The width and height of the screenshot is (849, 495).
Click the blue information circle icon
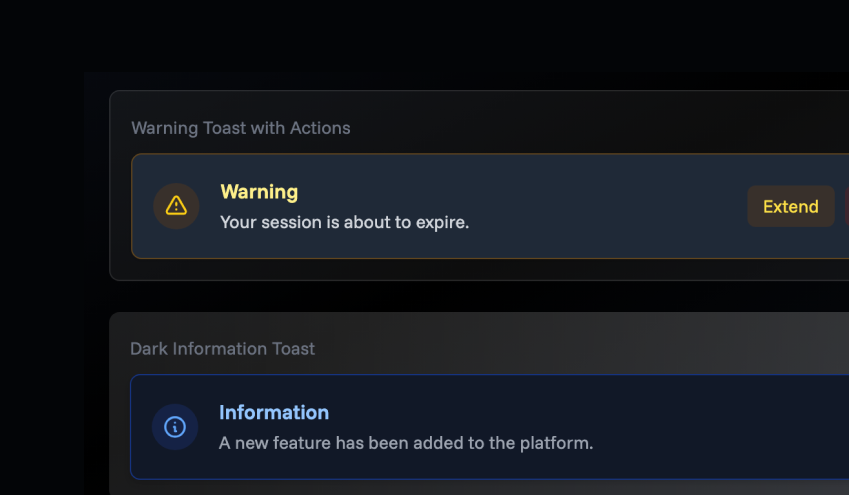(x=175, y=427)
